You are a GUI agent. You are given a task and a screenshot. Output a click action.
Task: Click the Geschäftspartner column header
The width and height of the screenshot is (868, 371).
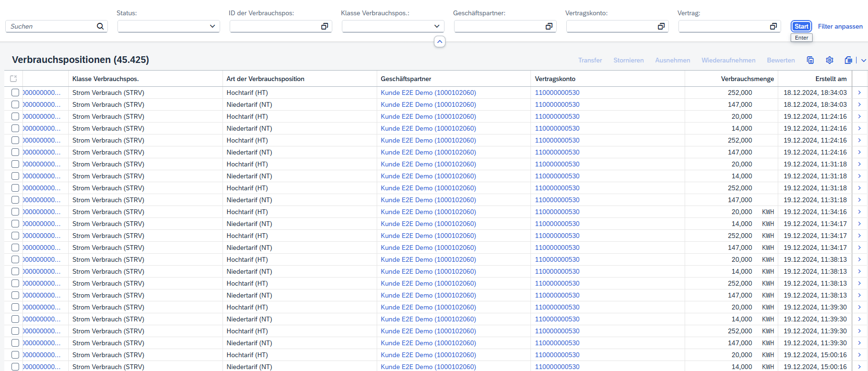pos(406,79)
